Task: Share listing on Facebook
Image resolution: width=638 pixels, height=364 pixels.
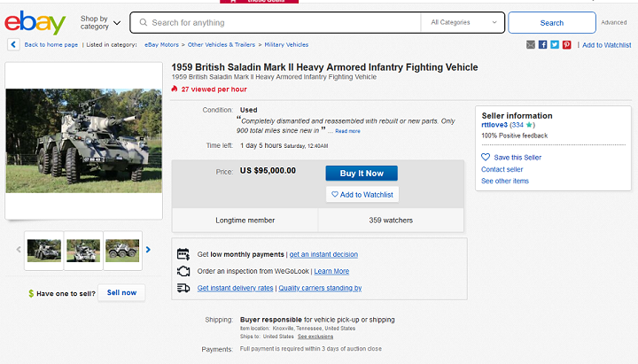Action: [543, 44]
